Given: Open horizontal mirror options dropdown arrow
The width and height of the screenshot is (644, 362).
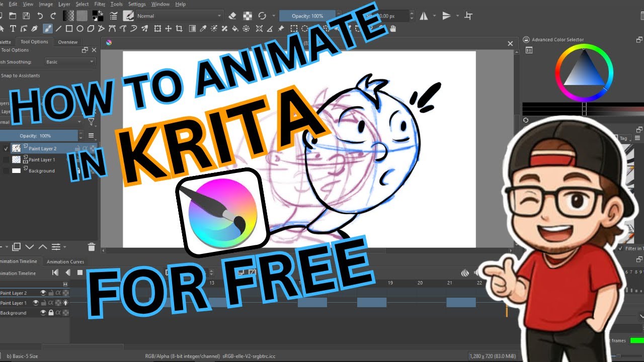Looking at the screenshot, I should coord(435,16).
